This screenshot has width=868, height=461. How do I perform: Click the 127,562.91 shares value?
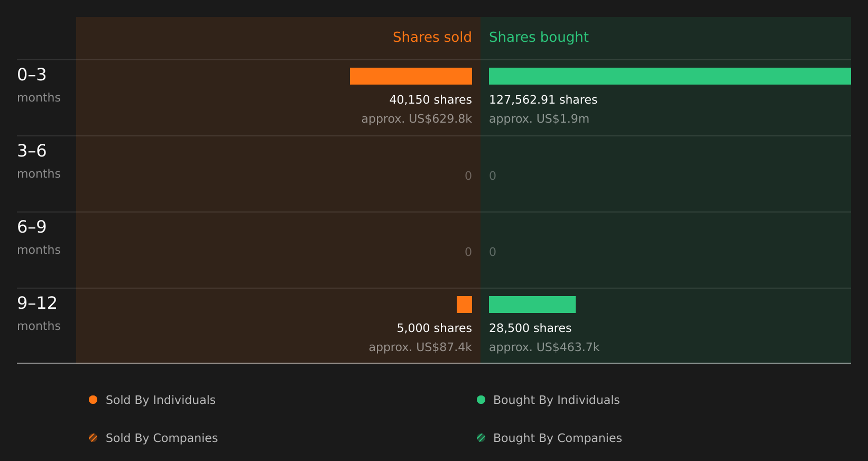543,100
